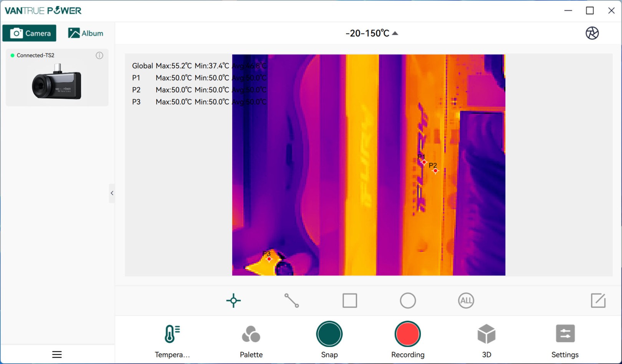
Task: Show Connected-TS2 device info
Action: click(x=99, y=55)
